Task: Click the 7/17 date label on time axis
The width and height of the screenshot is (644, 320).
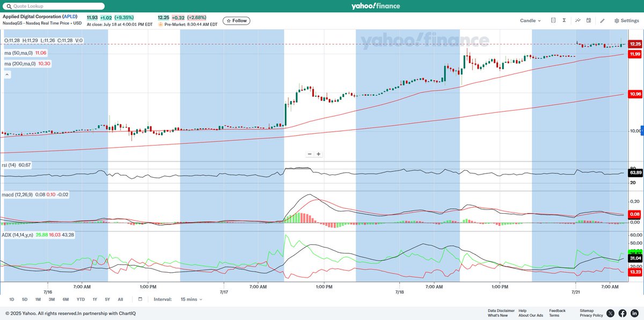Action: 224,292
